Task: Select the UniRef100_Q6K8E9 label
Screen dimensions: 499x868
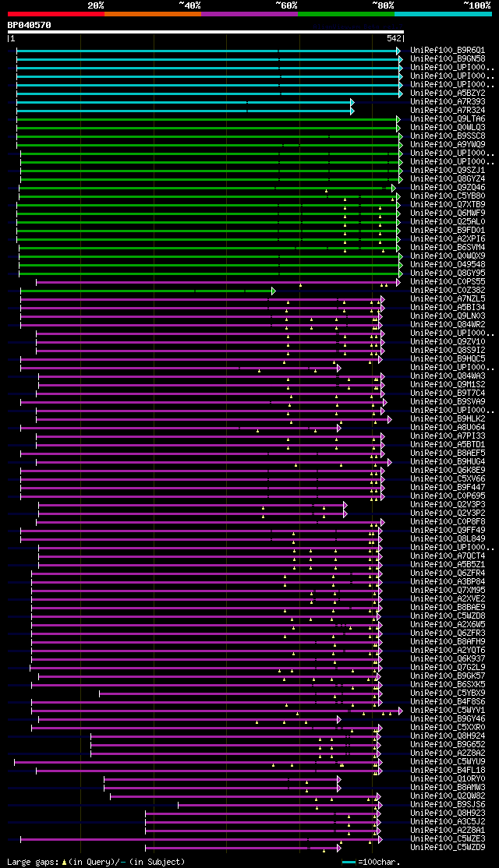Action: pos(448,470)
